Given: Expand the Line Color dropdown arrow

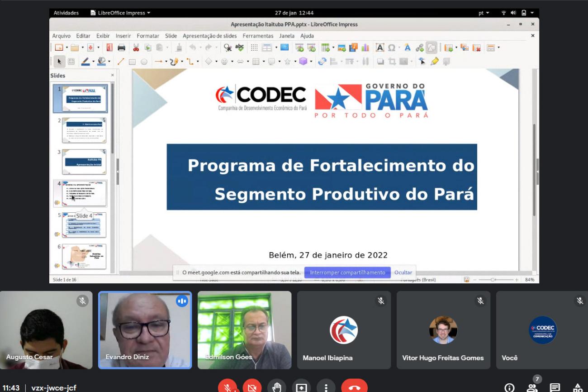Looking at the screenshot, I should tap(93, 61).
